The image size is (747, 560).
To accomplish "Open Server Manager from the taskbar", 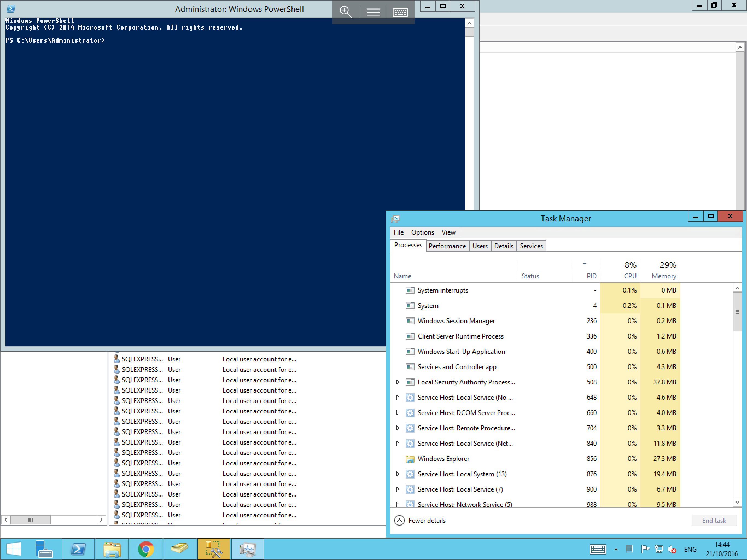I will 44,549.
